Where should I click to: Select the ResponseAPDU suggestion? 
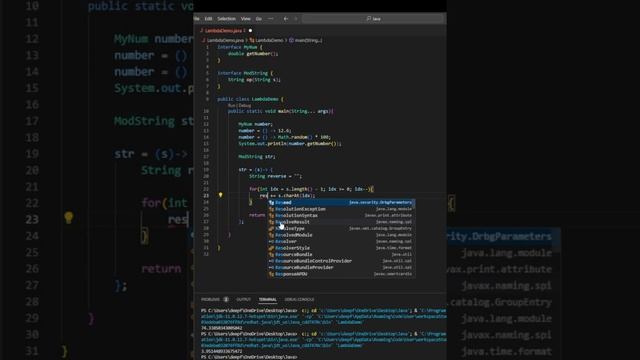[341, 274]
